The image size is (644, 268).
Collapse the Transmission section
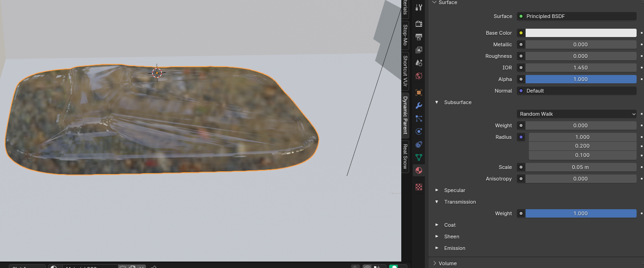437,202
